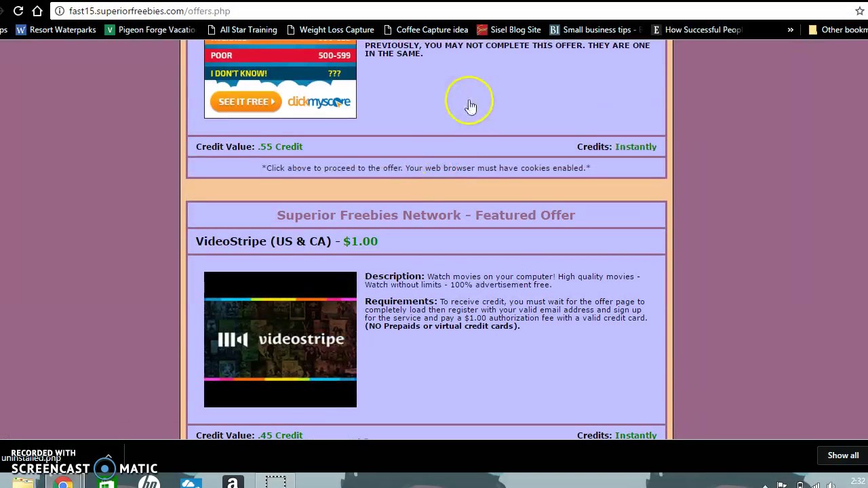The height and width of the screenshot is (488, 868).
Task: Open the dashed-rectangle screen recorder taskbar icon
Action: tap(275, 483)
